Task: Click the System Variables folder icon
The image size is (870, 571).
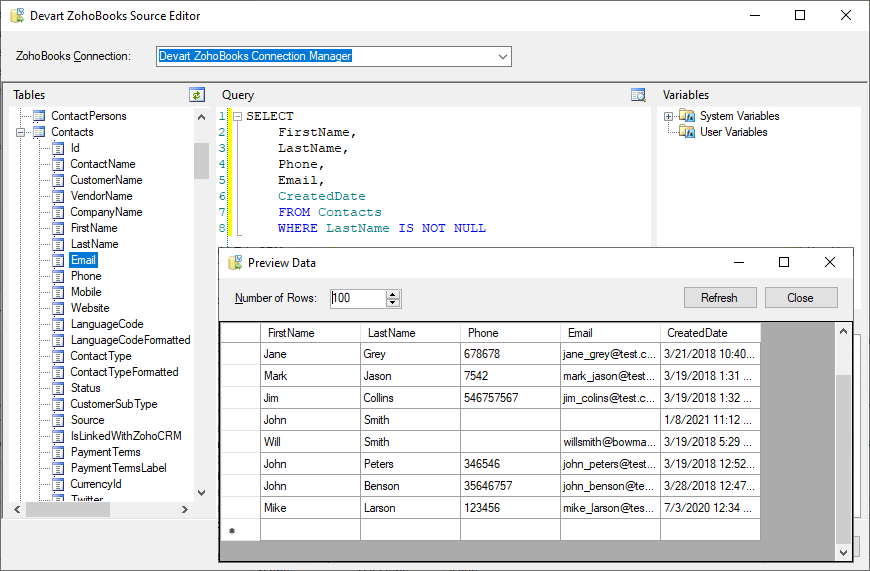Action: 686,116
